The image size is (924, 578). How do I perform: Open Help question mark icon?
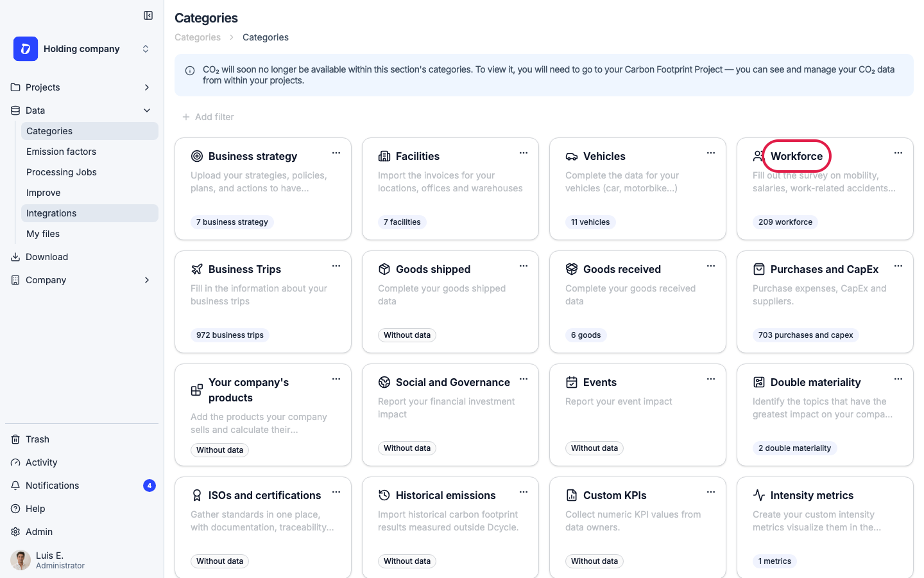click(15, 509)
